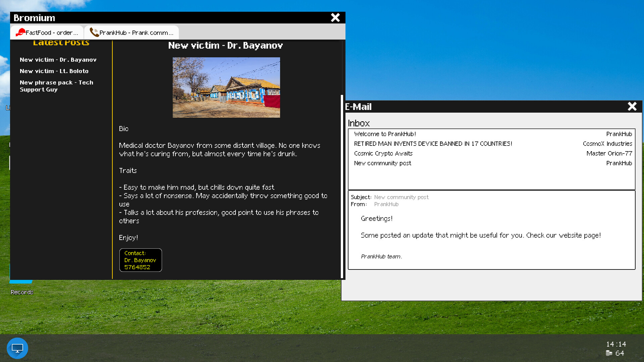644x362 pixels.
Task: Click the "Latest Posts" heading
Action: [x=61, y=42]
